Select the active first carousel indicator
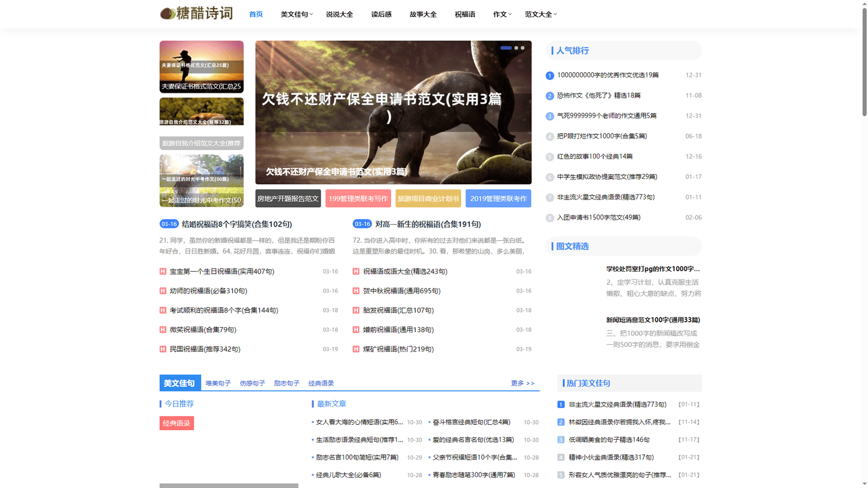Viewport: 868px width, 488px height. 506,48
